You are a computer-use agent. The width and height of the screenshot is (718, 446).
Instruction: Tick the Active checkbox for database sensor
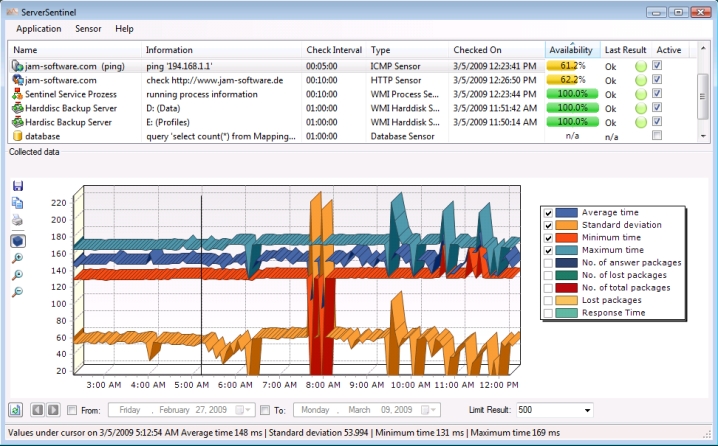tap(656, 135)
